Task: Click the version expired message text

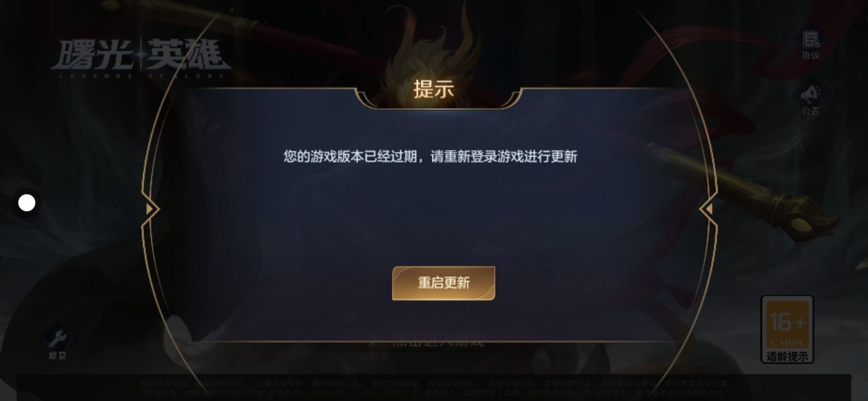Action: pos(431,157)
